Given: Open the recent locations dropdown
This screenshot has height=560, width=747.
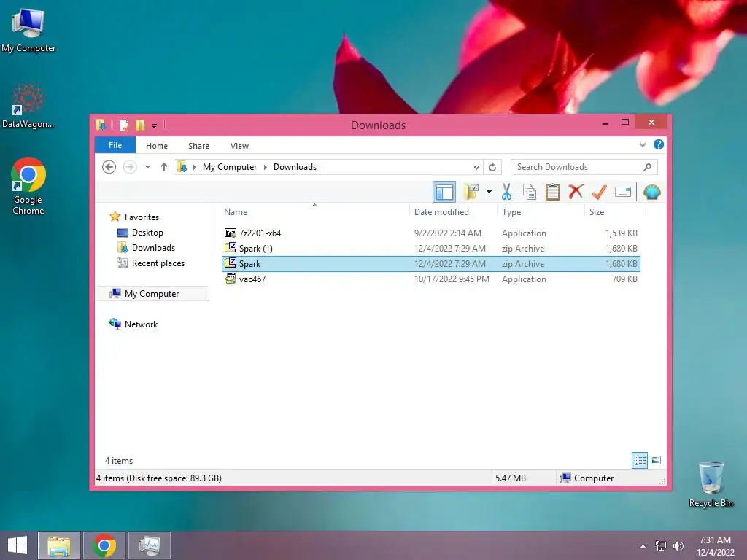Looking at the screenshot, I should pos(147,167).
